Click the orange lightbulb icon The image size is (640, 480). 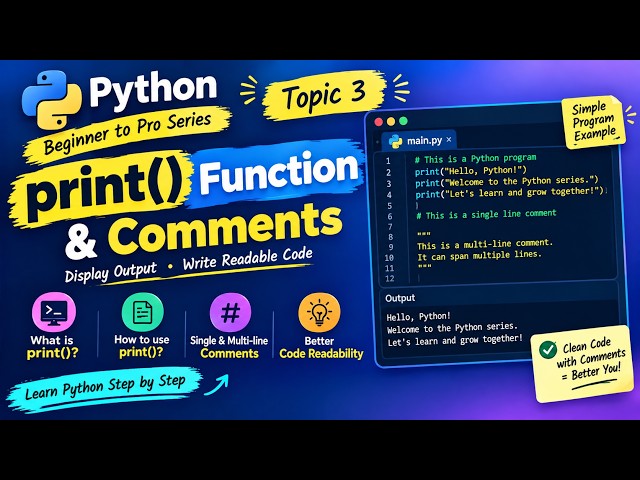(319, 313)
